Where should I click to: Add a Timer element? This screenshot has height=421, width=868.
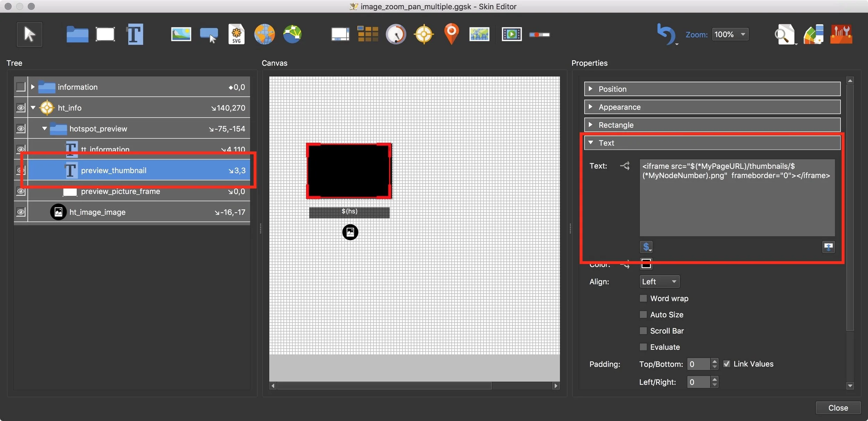coord(396,34)
